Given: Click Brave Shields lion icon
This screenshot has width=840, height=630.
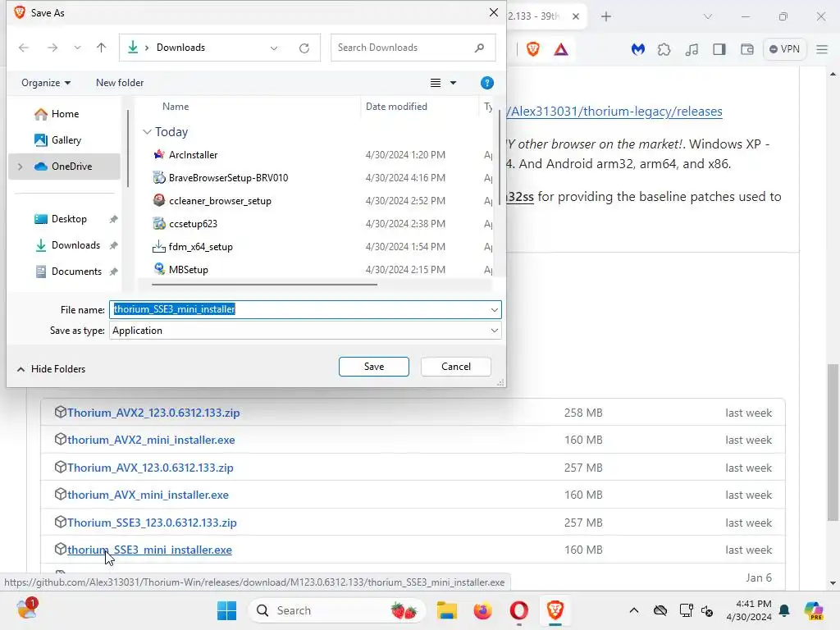Looking at the screenshot, I should click(x=533, y=49).
